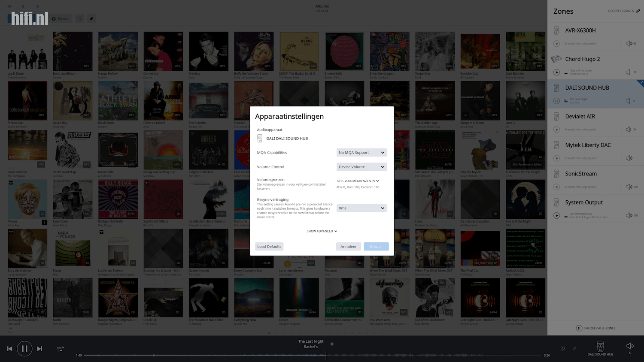Play the SonicStream zone
The width and height of the screenshot is (644, 362).
[556, 187]
